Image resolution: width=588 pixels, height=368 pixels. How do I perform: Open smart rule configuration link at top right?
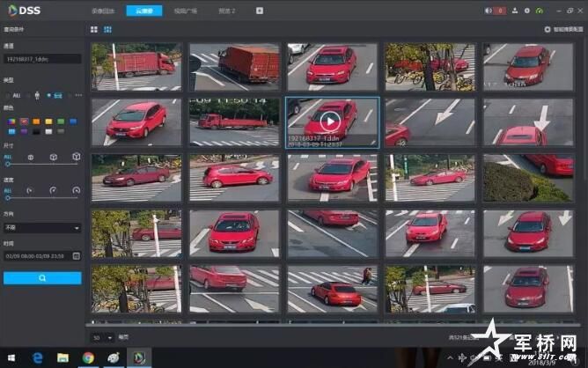(x=560, y=29)
